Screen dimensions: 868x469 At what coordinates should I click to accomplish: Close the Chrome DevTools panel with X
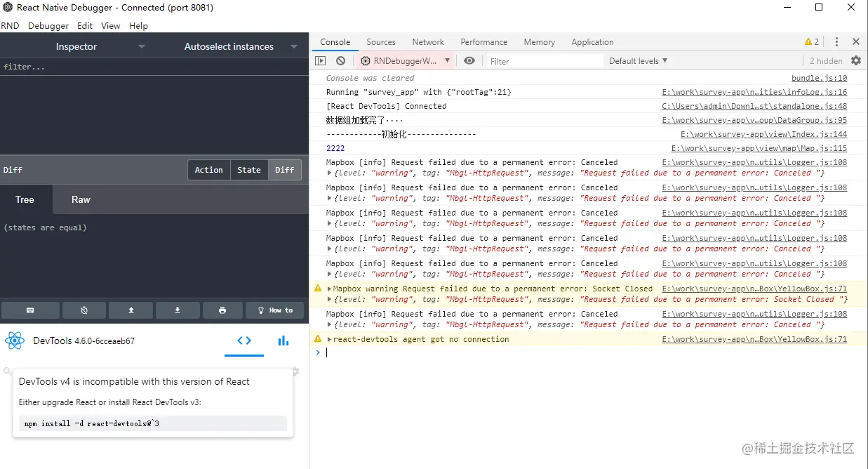856,42
